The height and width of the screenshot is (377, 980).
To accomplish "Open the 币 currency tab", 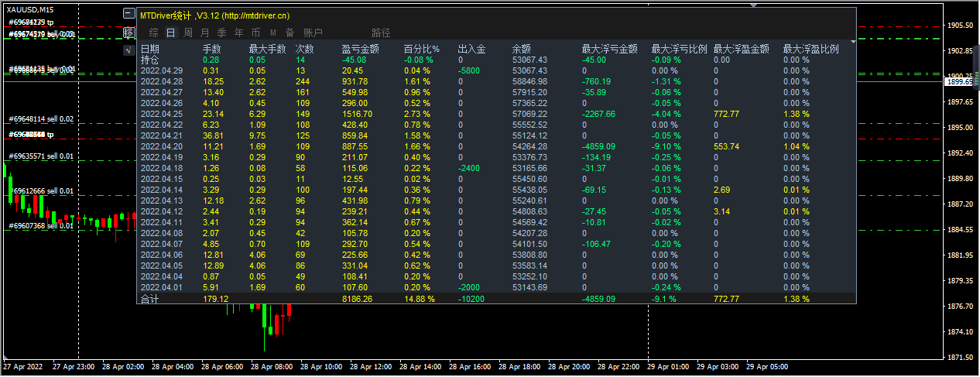I will (255, 33).
